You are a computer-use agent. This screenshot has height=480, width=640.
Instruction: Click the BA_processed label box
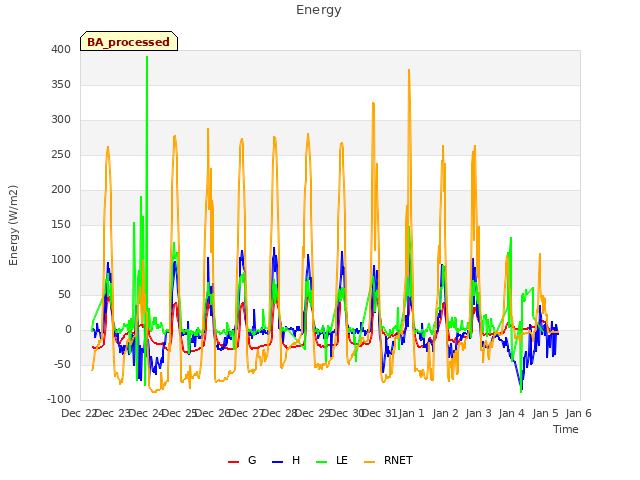coord(129,41)
